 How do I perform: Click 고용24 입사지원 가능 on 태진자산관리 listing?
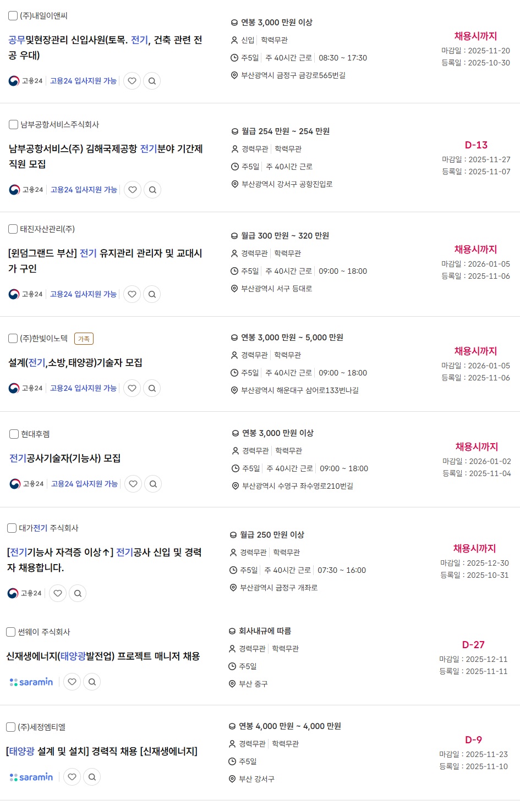(x=83, y=294)
